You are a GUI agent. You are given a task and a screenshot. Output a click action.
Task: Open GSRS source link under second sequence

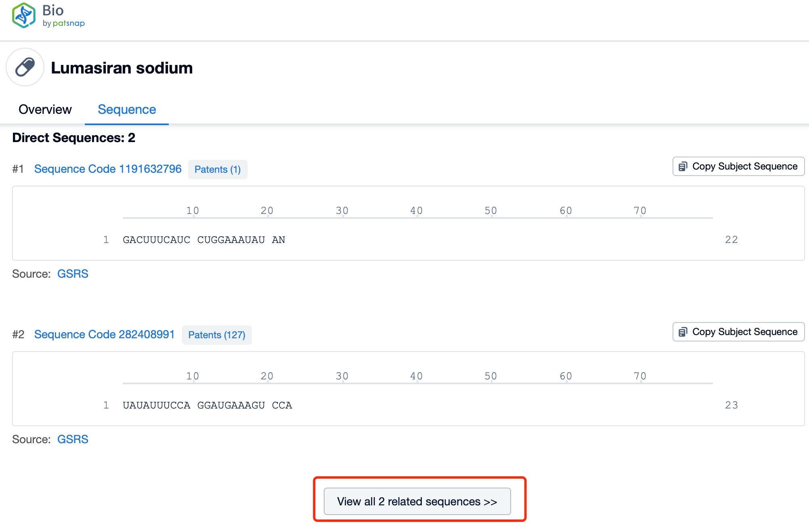click(x=73, y=439)
